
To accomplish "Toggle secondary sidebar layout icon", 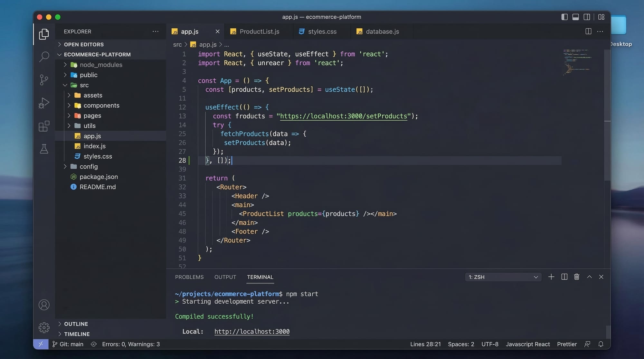I will click(587, 17).
